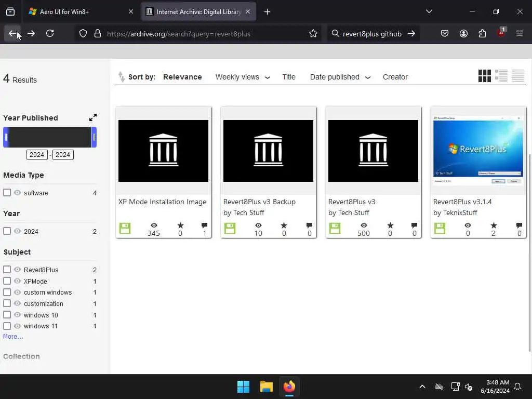Click Firefox icon in the taskbar
Screen dimensions: 532x399
click(x=289, y=387)
